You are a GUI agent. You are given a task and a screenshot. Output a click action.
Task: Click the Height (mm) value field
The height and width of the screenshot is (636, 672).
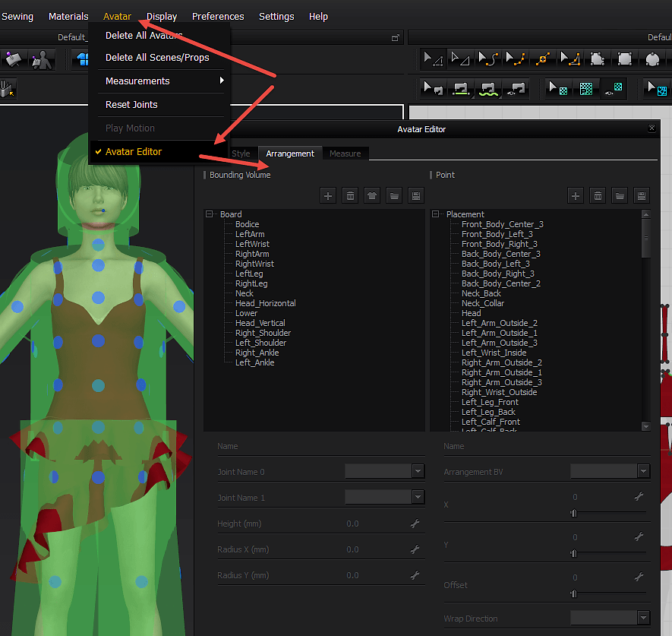352,524
